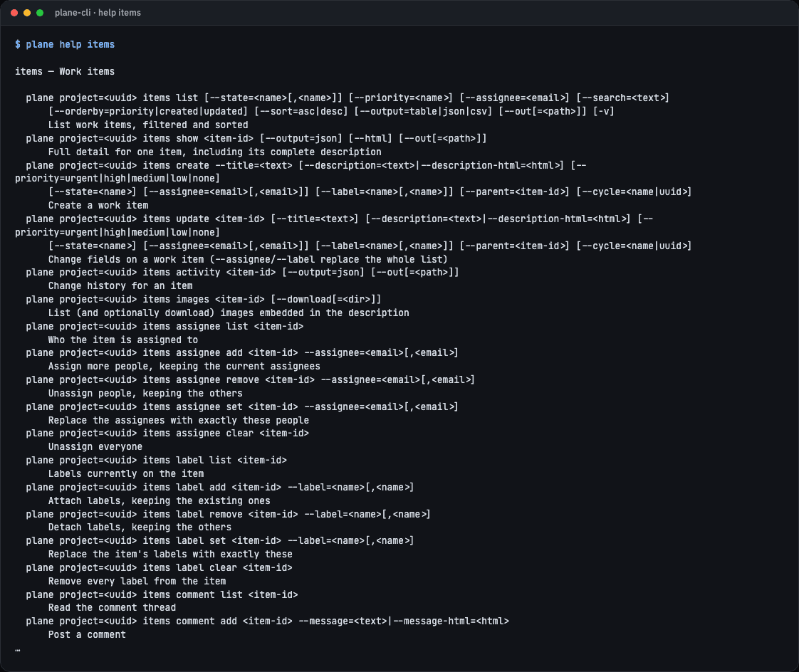799x672 pixels.
Task: Click the 'Unassign everyone' description
Action: click(95, 447)
